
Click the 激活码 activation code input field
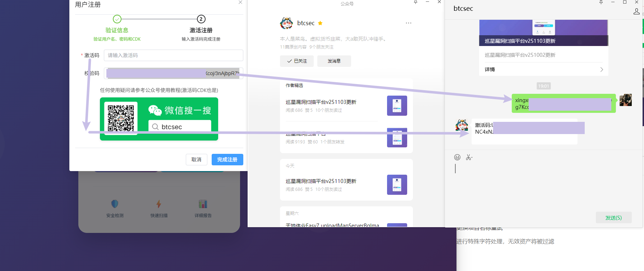click(x=174, y=55)
